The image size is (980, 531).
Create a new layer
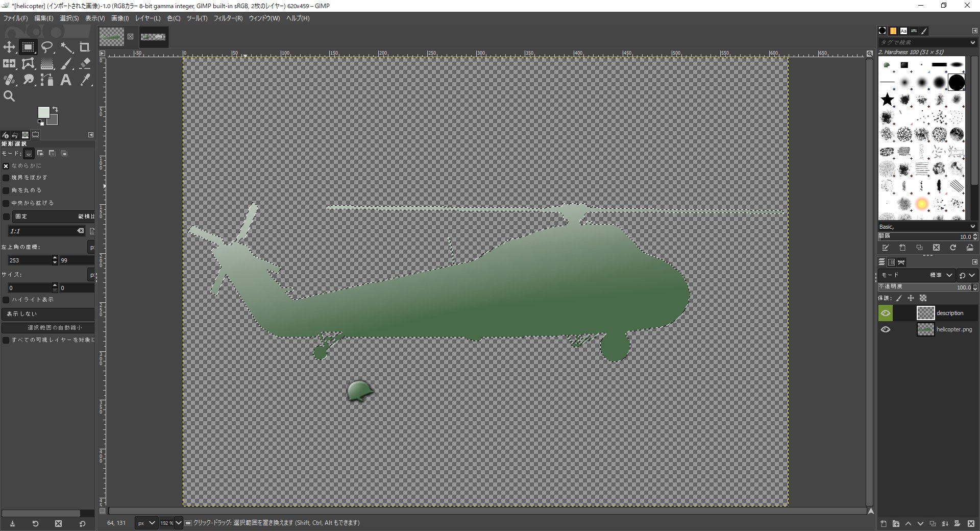[x=884, y=524]
